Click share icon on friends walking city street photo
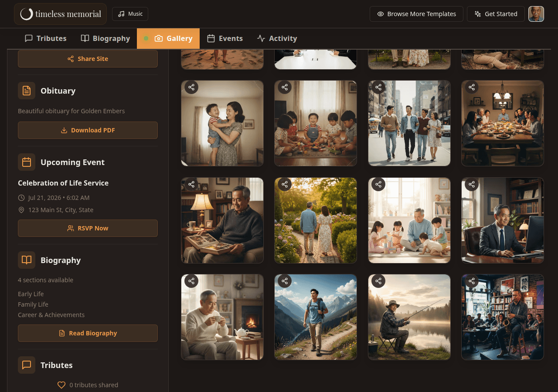Image resolution: width=558 pixels, height=392 pixels. tap(378, 87)
